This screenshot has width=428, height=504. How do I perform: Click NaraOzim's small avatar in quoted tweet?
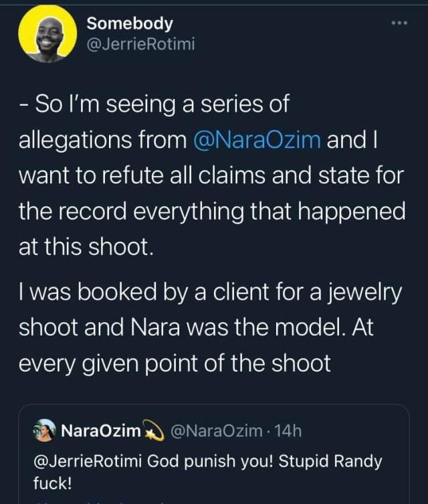pyautogui.click(x=43, y=431)
